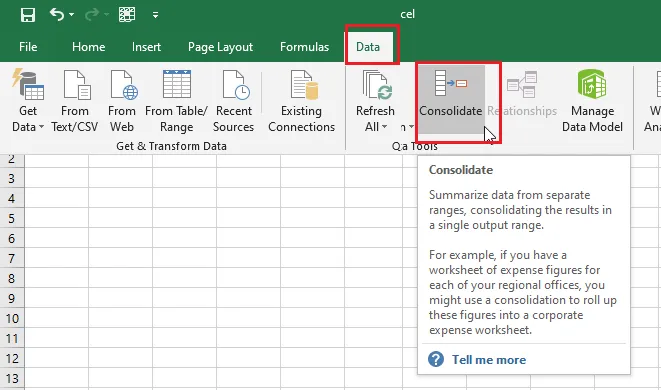Click the Consolidate button
The width and height of the screenshot is (661, 390).
tap(451, 100)
